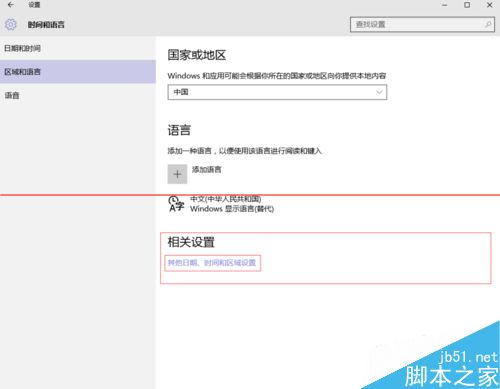Click the search magnifier icon

[x=488, y=24]
